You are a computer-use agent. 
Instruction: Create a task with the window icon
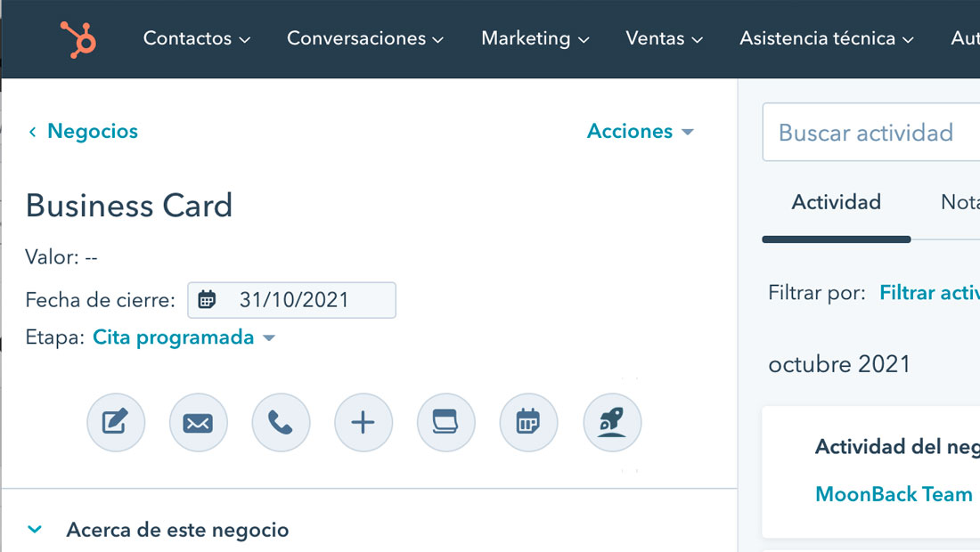pos(445,422)
